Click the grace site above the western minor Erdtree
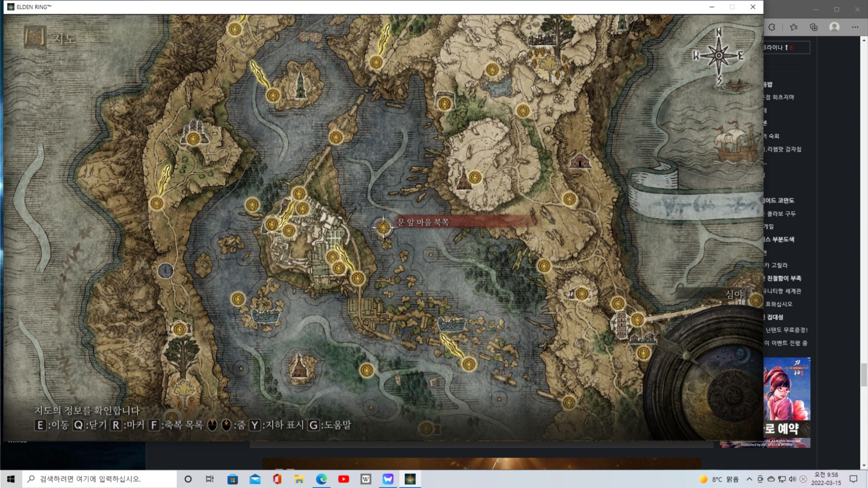The height and width of the screenshot is (488, 868). coord(180,329)
